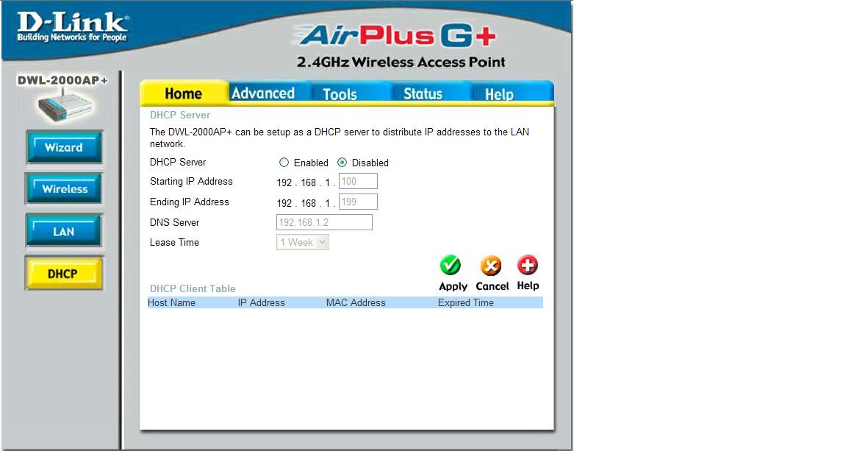Open the LAN settings page
Screen dimensions: 868x451
click(x=64, y=231)
